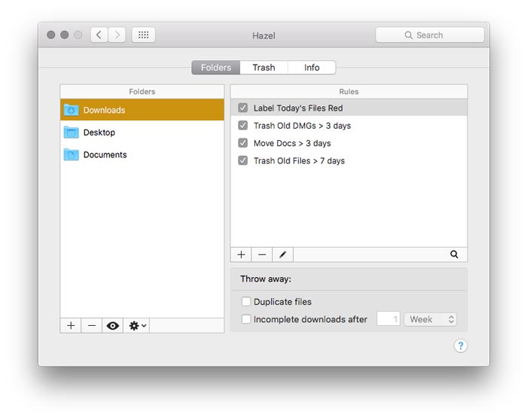Select the Documents folder
The image size is (527, 420).
(x=142, y=154)
